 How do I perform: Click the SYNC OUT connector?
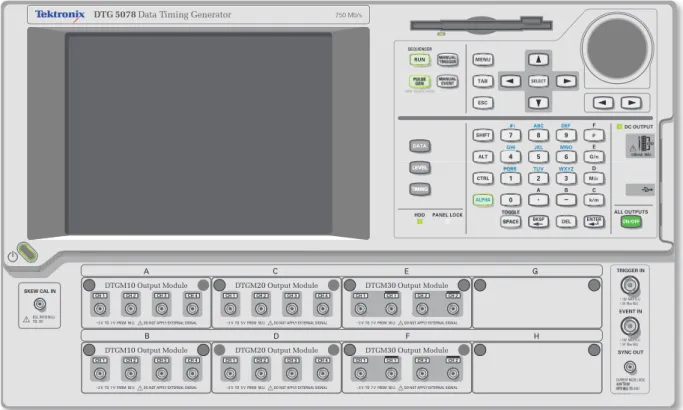pos(630,367)
